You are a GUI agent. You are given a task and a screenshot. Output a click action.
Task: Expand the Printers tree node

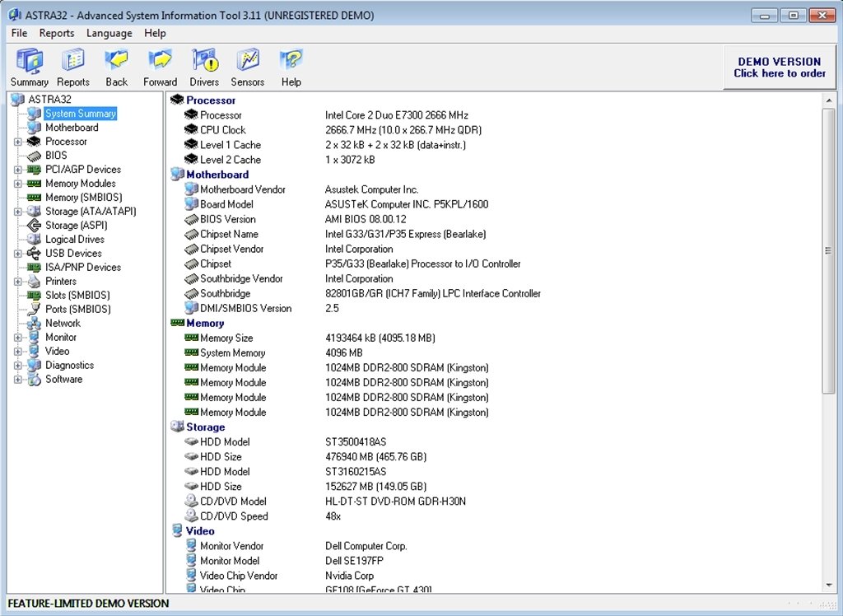(x=18, y=282)
